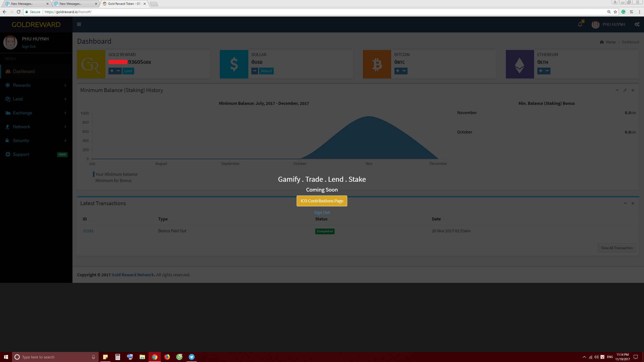Toggle the Rolend button under Dollar balance
644x362 pixels.
click(266, 71)
